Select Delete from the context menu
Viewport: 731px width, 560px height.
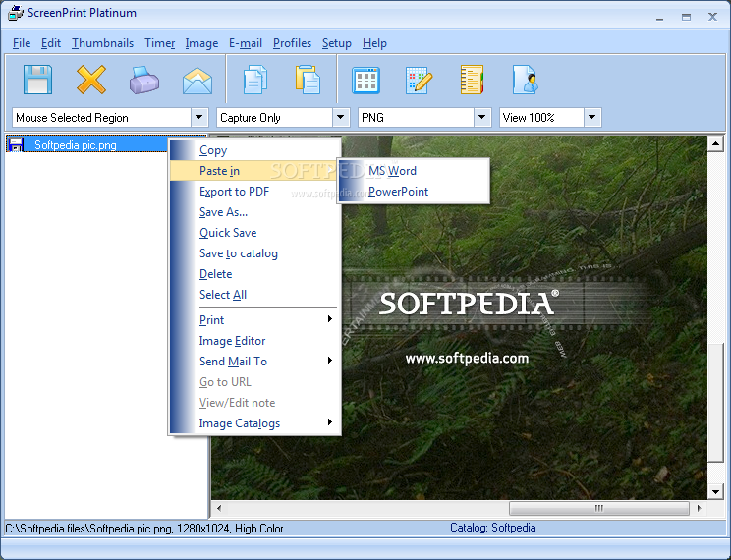click(x=255, y=274)
